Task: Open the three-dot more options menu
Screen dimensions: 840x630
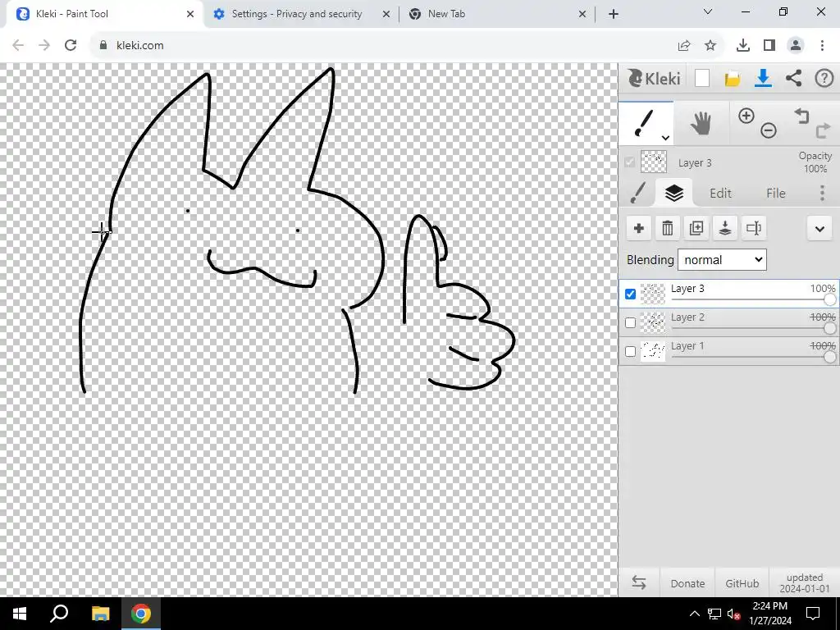Action: [822, 193]
